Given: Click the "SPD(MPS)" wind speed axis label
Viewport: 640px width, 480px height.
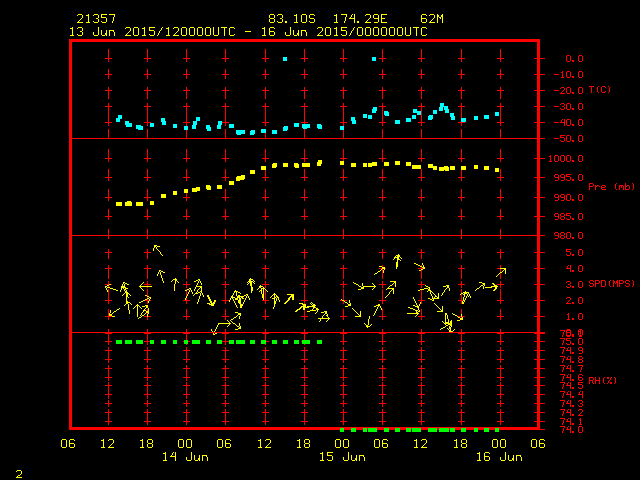Looking at the screenshot, I should coord(611,283).
